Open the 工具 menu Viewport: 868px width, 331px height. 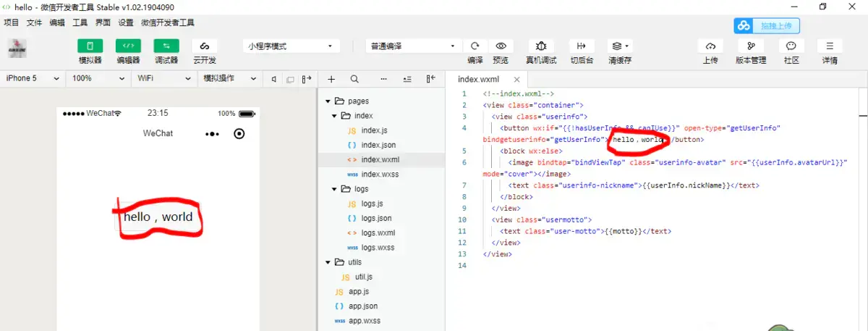tap(80, 22)
